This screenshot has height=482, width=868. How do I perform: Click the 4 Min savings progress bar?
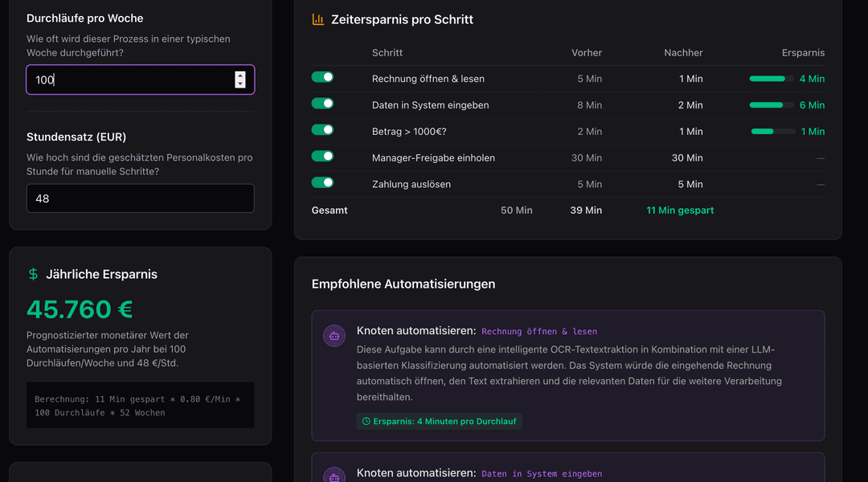772,79
